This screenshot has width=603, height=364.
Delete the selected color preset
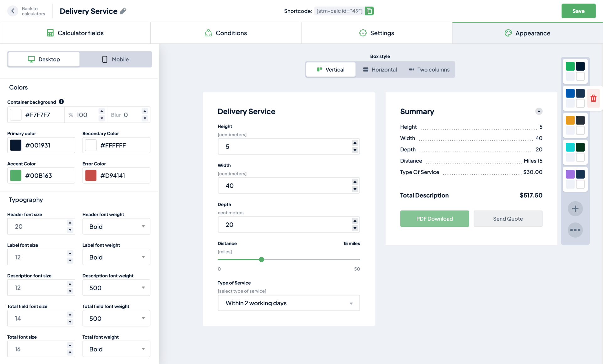pos(594,98)
